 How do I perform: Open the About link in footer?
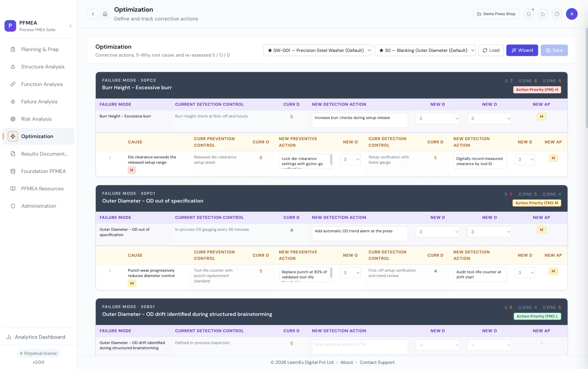pos(347,362)
